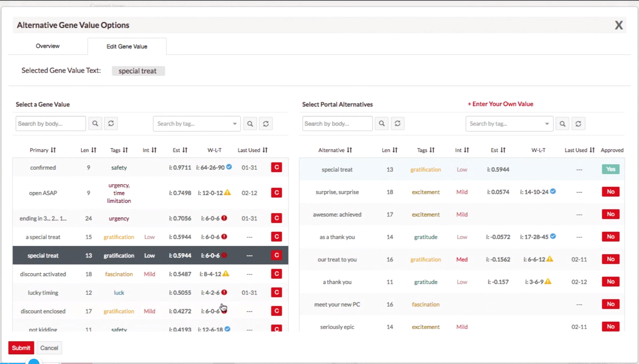Open Portal Alternatives Search by tag dropdown
Image resolution: width=639 pixels, height=364 pixels.
click(509, 124)
